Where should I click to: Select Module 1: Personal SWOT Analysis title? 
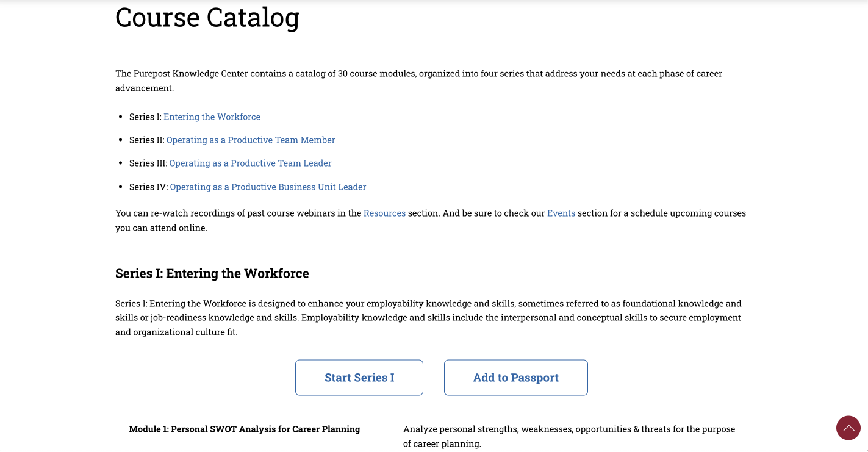pos(243,429)
